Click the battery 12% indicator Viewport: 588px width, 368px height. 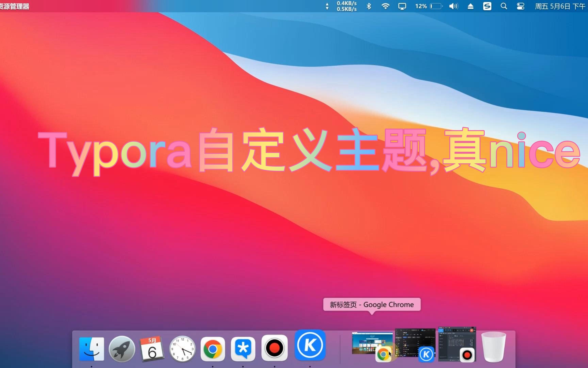tap(429, 6)
